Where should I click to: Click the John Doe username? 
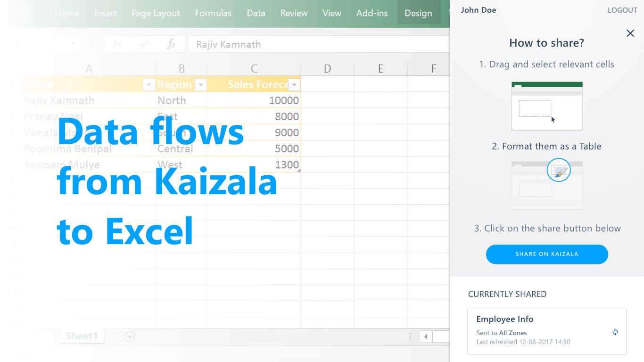coord(479,10)
